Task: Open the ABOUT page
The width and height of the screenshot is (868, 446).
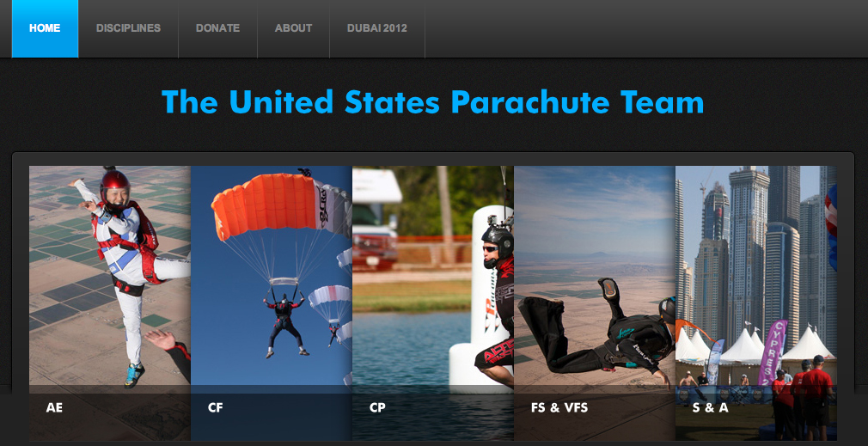Action: click(293, 28)
